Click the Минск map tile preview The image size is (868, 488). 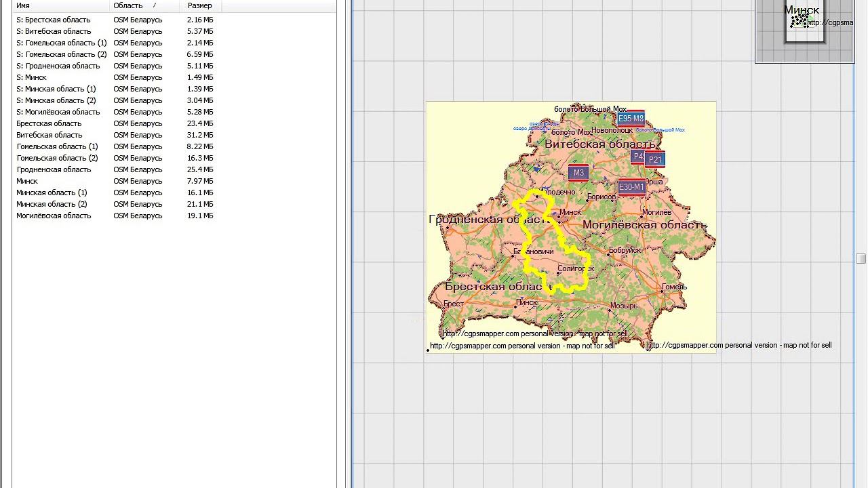click(x=805, y=22)
